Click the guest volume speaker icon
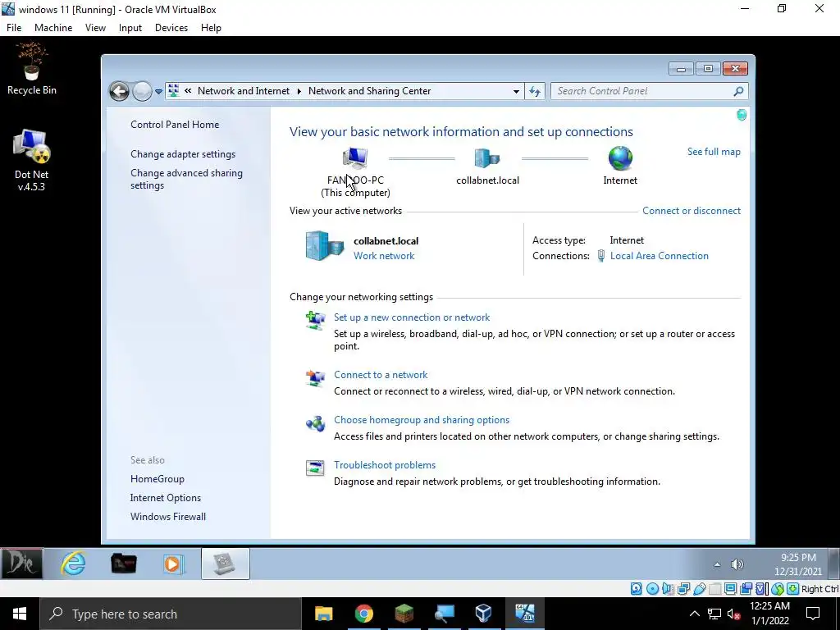 pyautogui.click(x=737, y=564)
